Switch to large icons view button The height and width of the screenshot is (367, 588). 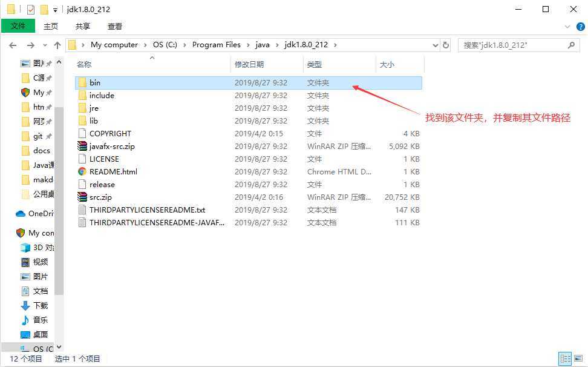pyautogui.click(x=578, y=359)
